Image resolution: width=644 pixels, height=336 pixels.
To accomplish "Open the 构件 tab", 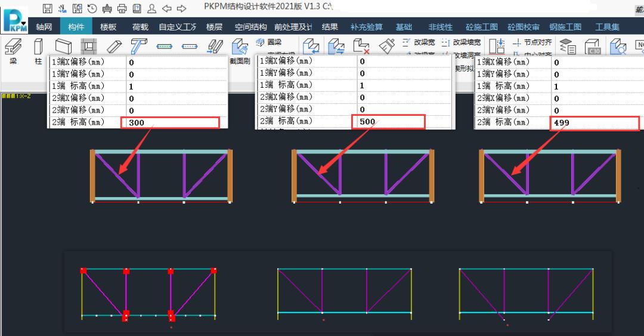I will [76, 27].
